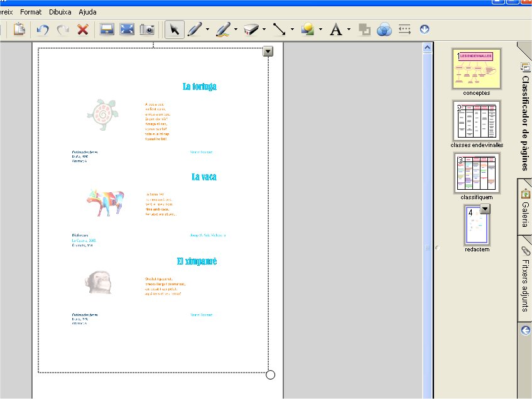Viewport: 532px width, 399px height.
Task: Switch to the Galeria tab
Action: tap(525, 209)
